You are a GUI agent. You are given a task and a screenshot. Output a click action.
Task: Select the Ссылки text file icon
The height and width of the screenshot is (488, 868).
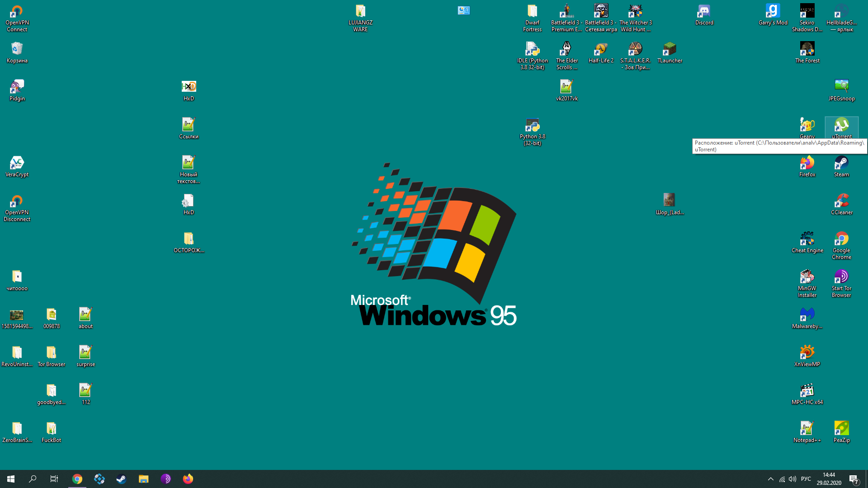pyautogui.click(x=189, y=128)
